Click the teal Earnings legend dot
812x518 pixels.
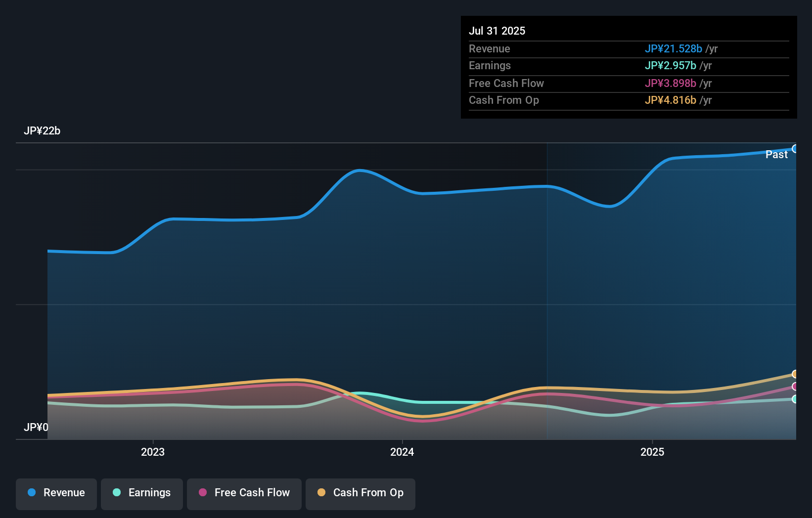click(117, 493)
